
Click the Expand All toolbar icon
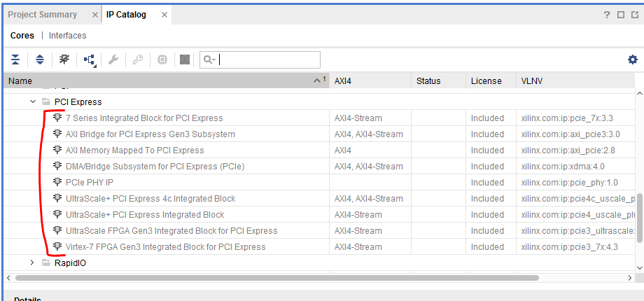40,60
